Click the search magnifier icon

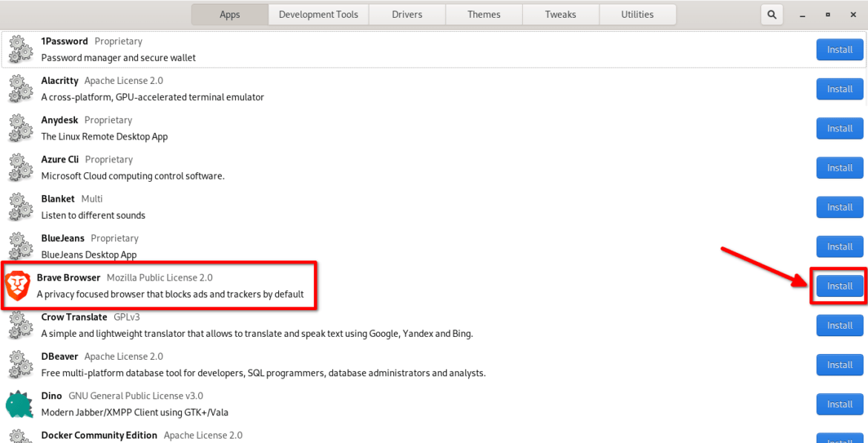pos(772,14)
